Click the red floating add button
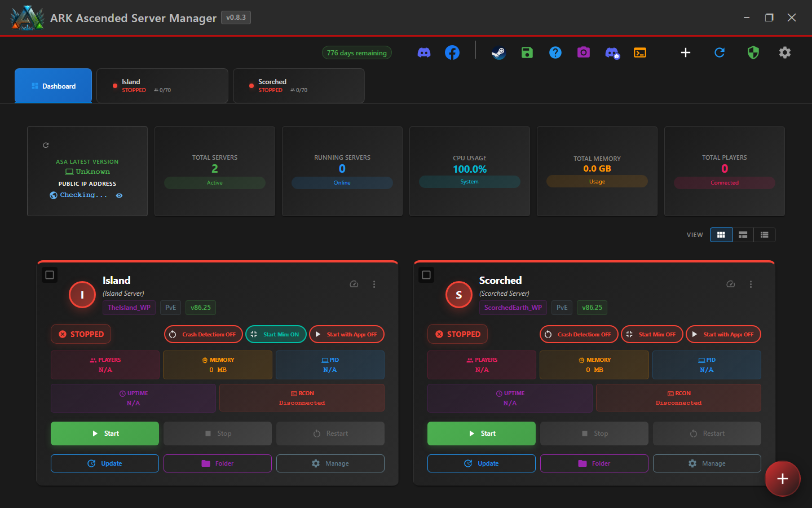812x508 pixels. coord(783,479)
